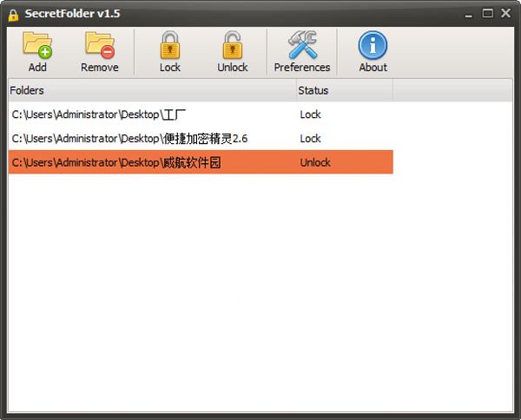
Task: Minimize the SecretFolder window
Action: click(x=469, y=14)
